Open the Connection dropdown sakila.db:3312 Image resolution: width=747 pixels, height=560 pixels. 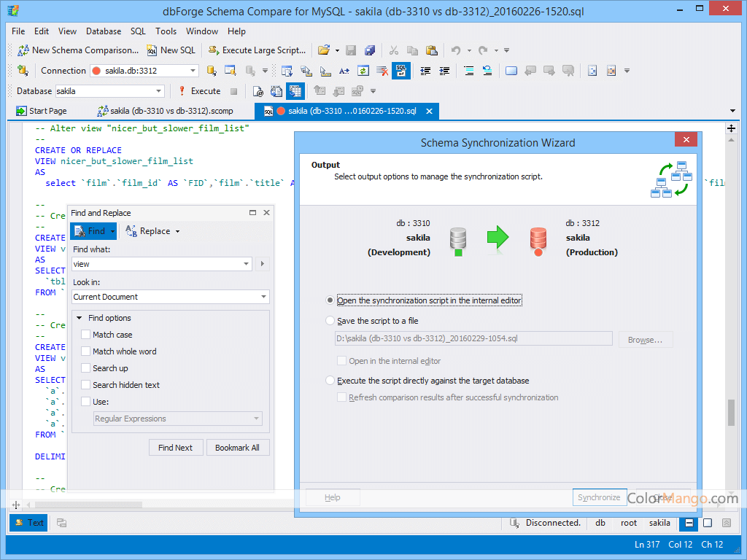click(193, 71)
